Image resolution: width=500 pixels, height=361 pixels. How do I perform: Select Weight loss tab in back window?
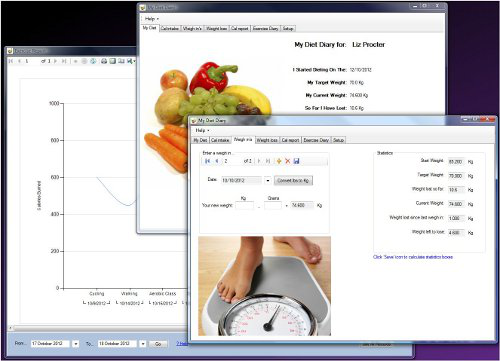[217, 29]
